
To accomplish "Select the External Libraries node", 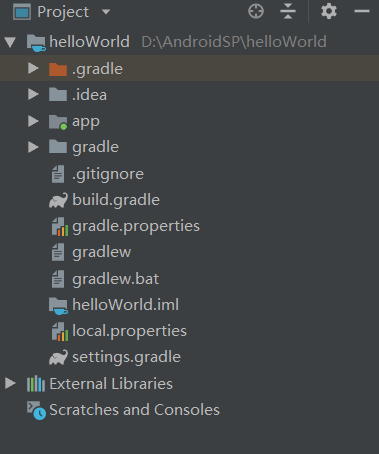I will tap(111, 384).
